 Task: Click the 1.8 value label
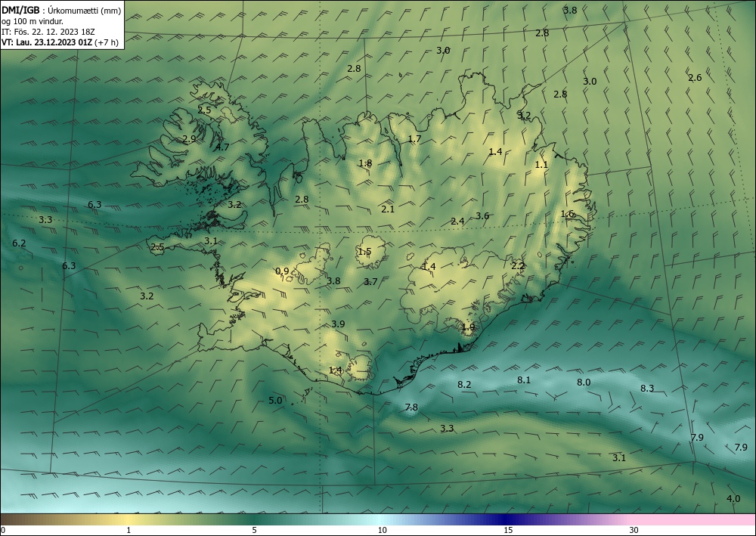coord(365,163)
